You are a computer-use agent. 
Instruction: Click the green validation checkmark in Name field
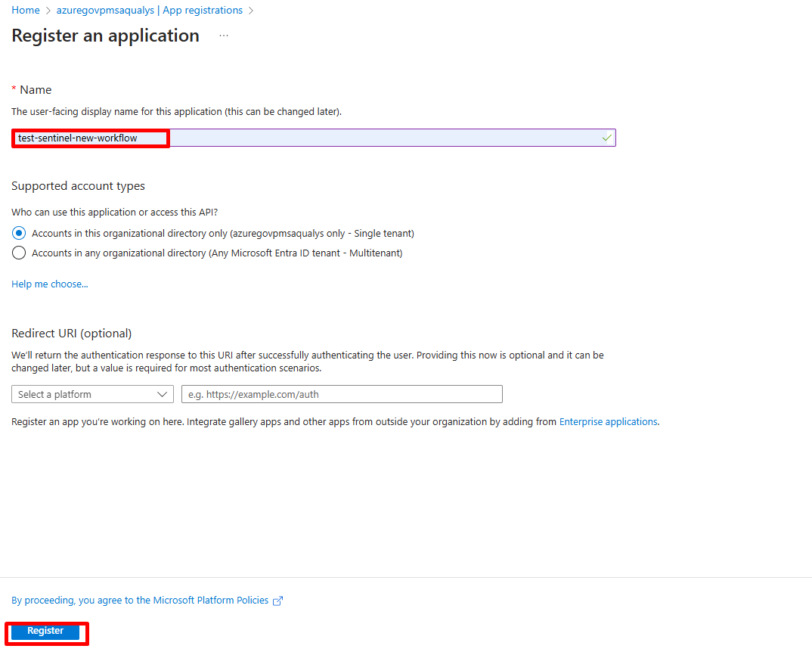click(607, 138)
